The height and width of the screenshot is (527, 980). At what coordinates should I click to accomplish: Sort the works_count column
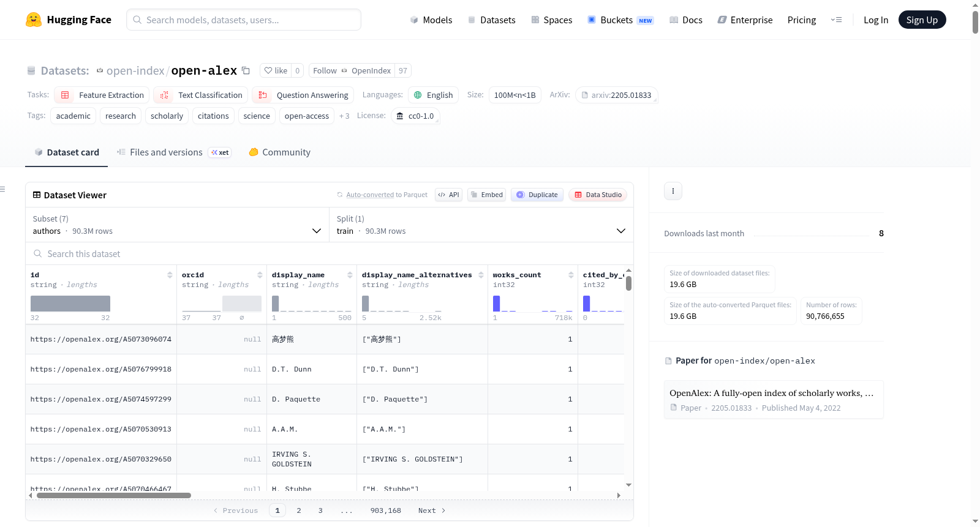[571, 275]
